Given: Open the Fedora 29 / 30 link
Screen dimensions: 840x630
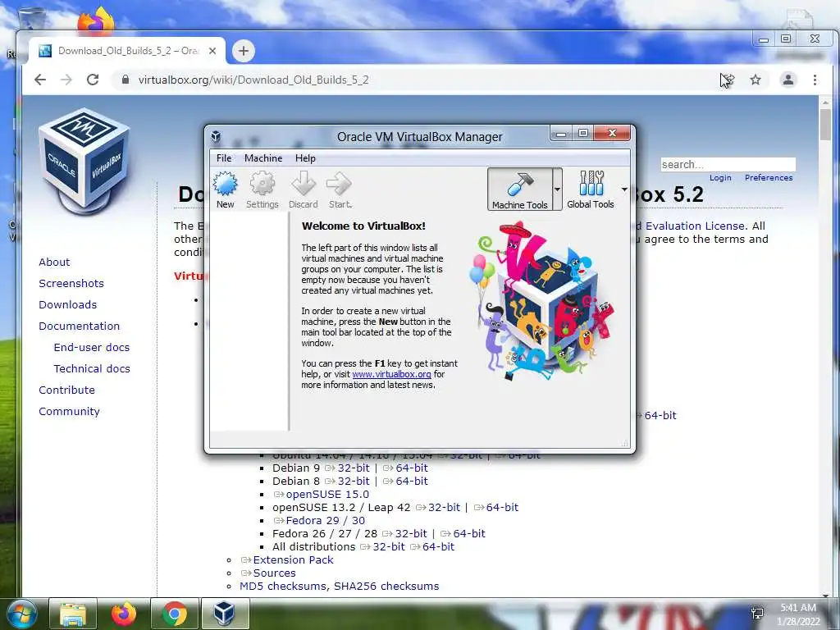Looking at the screenshot, I should (x=325, y=520).
